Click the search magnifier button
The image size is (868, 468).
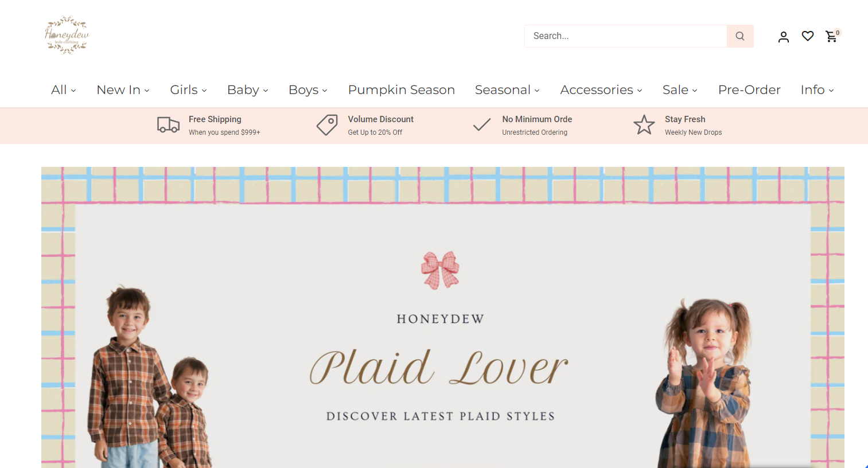[x=740, y=36]
